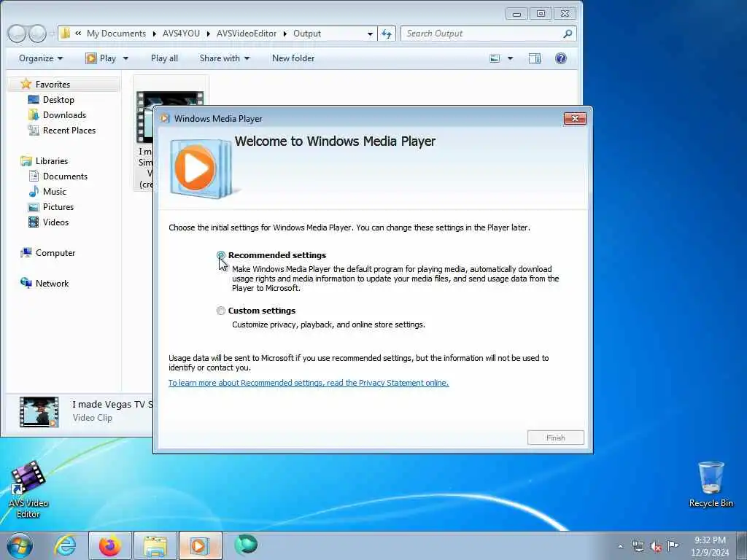Click the muted volume tray icon
The width and height of the screenshot is (747, 560).
click(x=656, y=546)
